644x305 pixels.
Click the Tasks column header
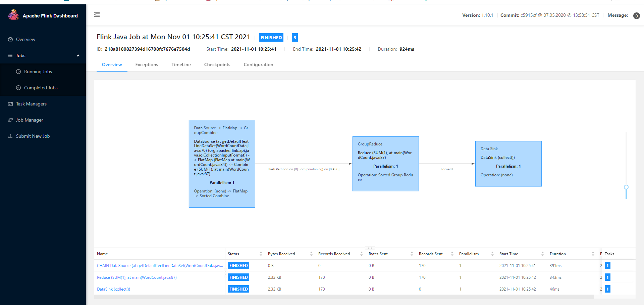pos(609,254)
